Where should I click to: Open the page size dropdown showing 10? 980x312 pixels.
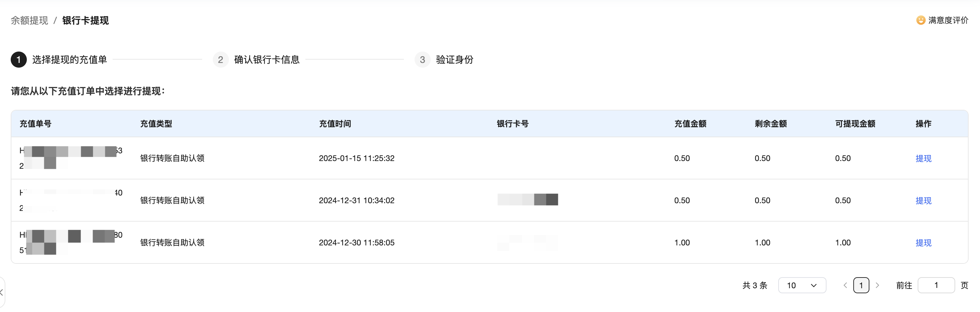[802, 286]
